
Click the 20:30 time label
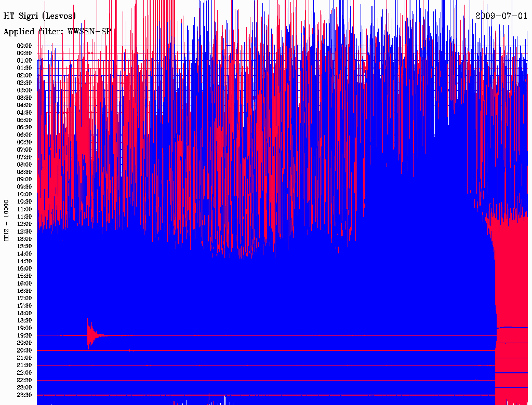coord(24,350)
